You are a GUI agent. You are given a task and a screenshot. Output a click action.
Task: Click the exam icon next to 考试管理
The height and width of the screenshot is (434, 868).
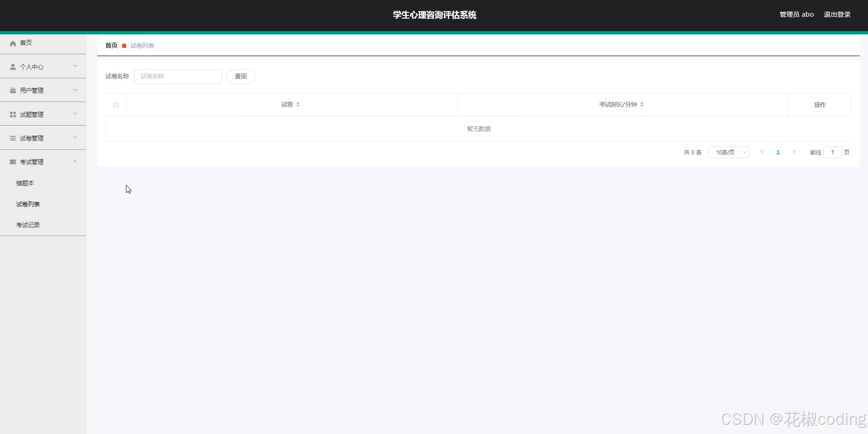pos(13,161)
